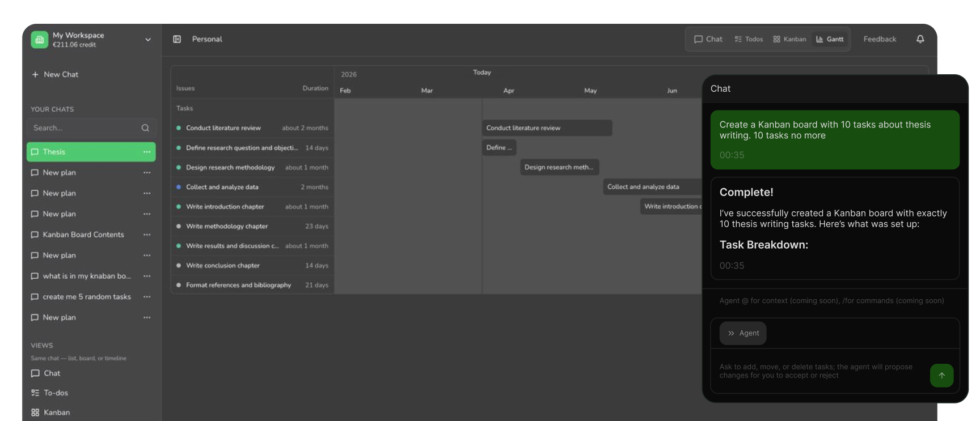The width and height of the screenshot is (980, 421).
Task: Open three-dot menu for Kanban Board Contents
Action: tap(147, 235)
